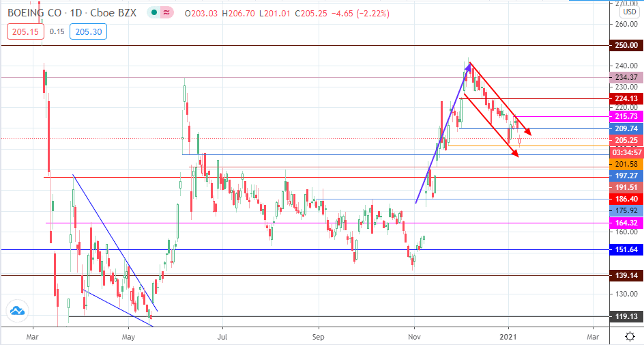Select the orange 201.58 price label
This screenshot has height=345, width=644.
[626, 164]
